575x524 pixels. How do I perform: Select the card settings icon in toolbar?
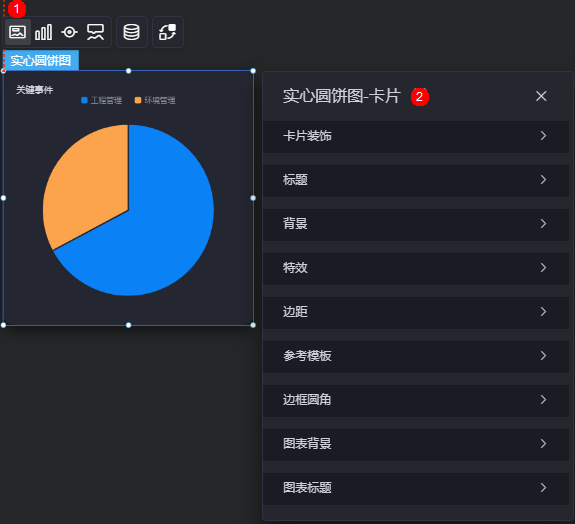pyautogui.click(x=17, y=32)
